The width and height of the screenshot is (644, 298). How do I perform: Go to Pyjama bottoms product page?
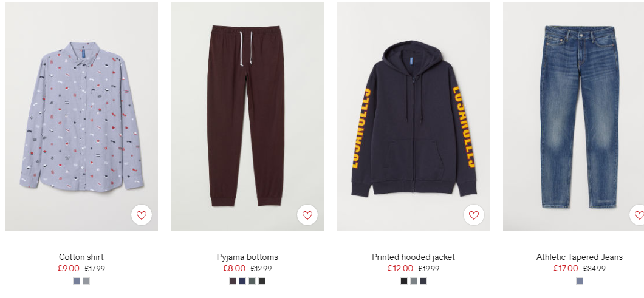point(247,257)
